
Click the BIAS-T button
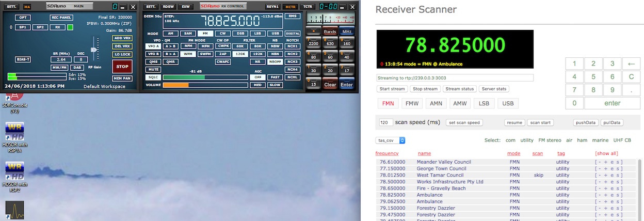coord(22,59)
